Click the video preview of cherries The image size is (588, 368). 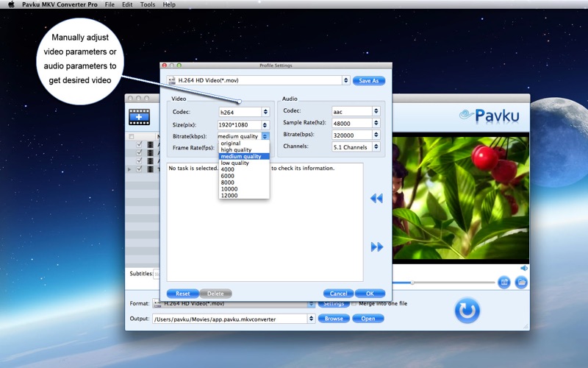click(x=461, y=197)
